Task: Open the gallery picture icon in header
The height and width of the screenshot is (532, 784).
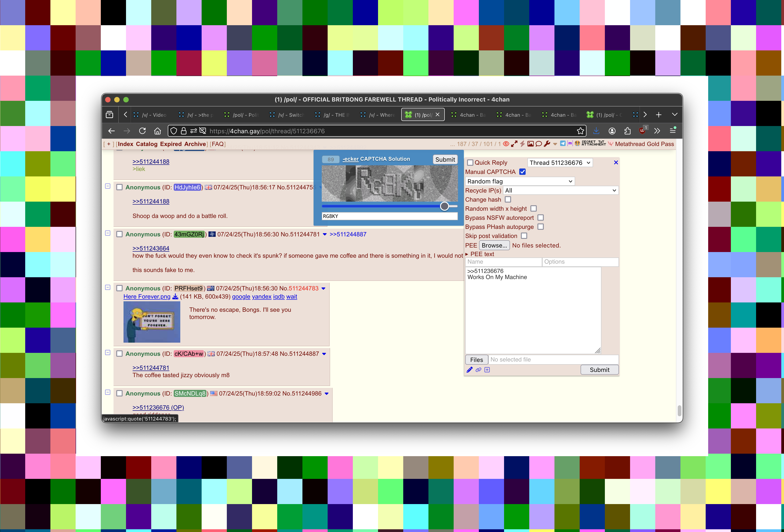Action: (x=530, y=144)
